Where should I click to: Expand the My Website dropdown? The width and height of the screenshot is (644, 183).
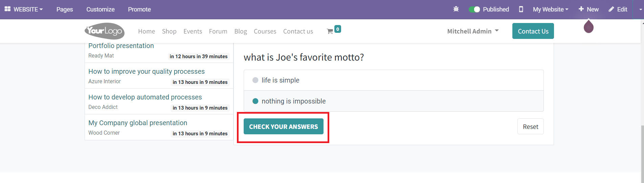[550, 9]
